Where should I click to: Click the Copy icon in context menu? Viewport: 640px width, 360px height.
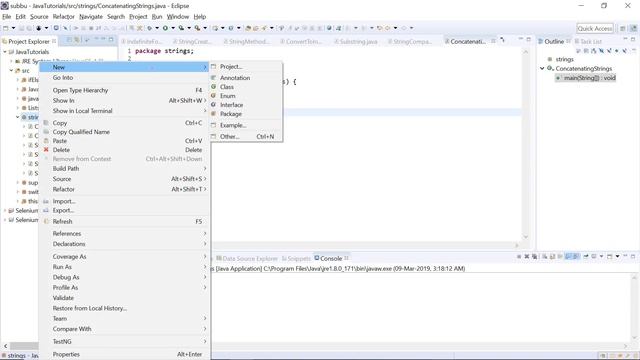click(46, 122)
